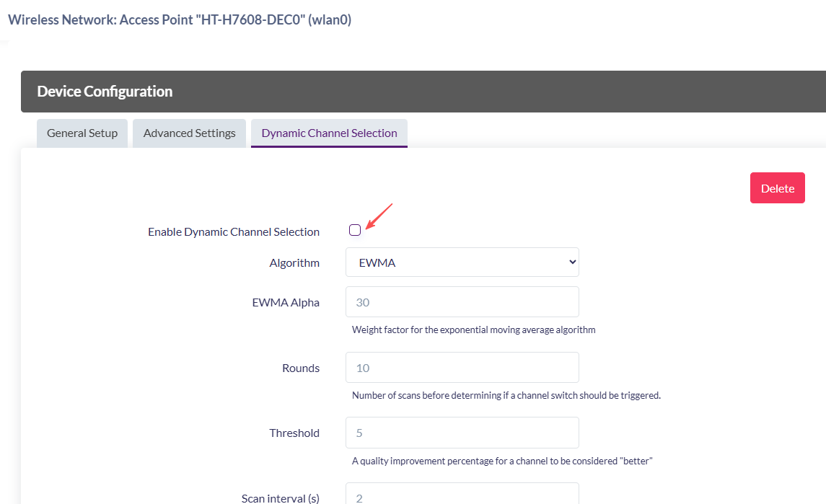Click the Device Configuration section header
This screenshot has width=826, height=504.
(x=105, y=92)
